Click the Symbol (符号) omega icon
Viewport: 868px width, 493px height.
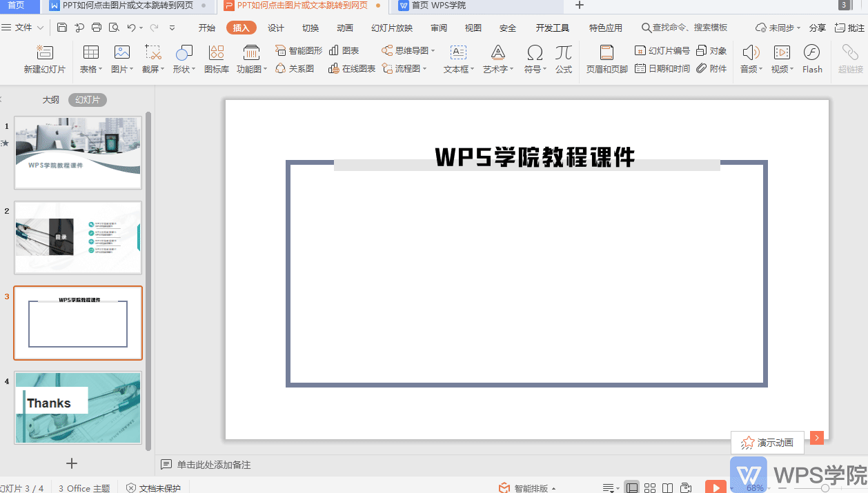pyautogui.click(x=534, y=52)
